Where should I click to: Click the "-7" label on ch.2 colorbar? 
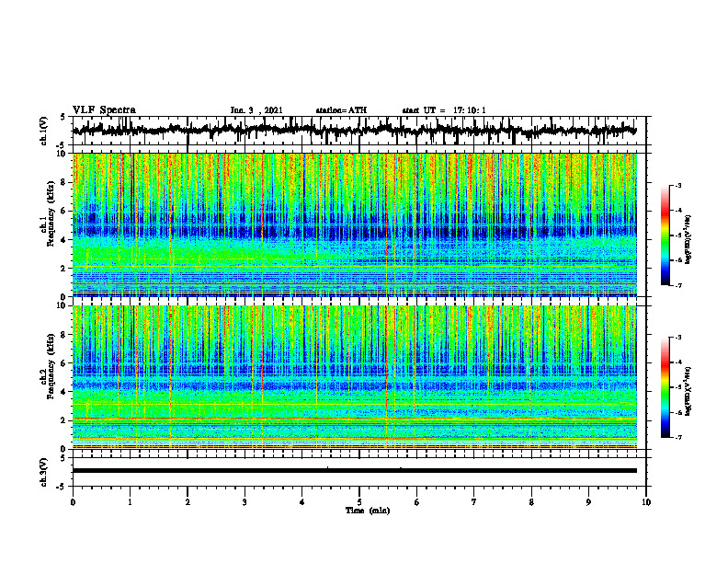[678, 438]
